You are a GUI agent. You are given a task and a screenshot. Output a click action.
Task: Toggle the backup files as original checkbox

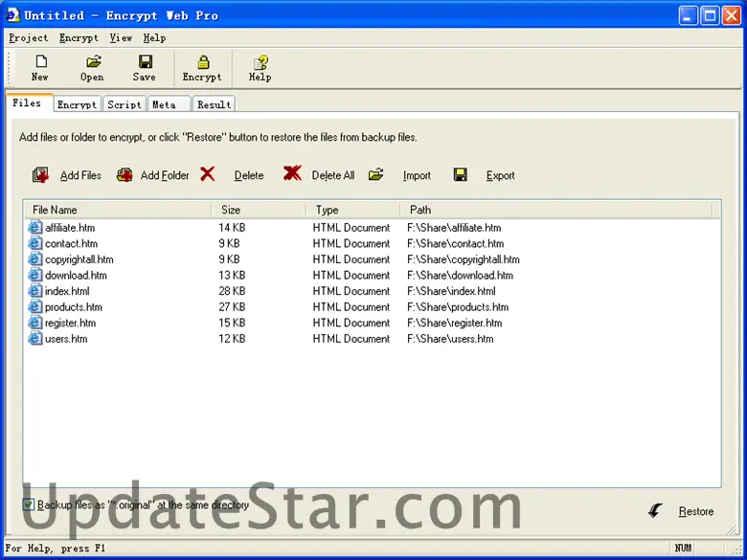29,504
